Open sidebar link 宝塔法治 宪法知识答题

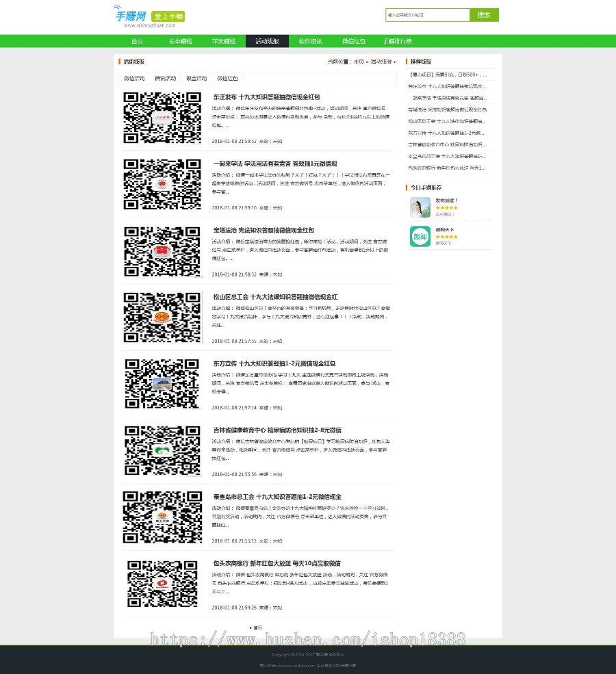pos(448,109)
